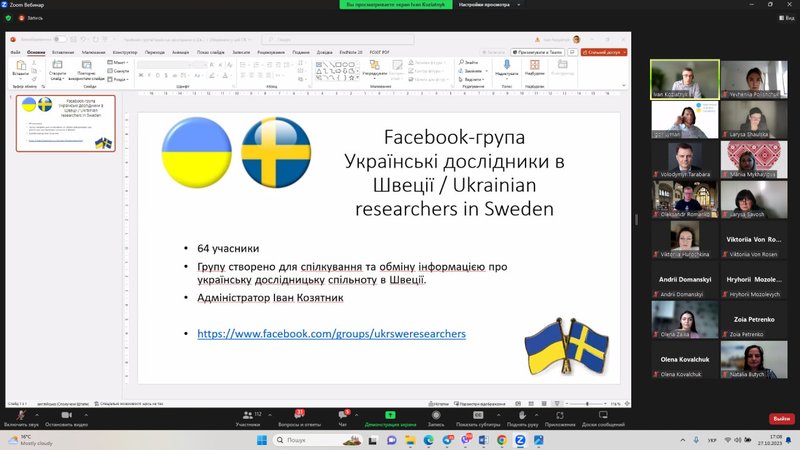This screenshot has width=800, height=450.
Task: Open the Файл tab
Action: [16, 52]
